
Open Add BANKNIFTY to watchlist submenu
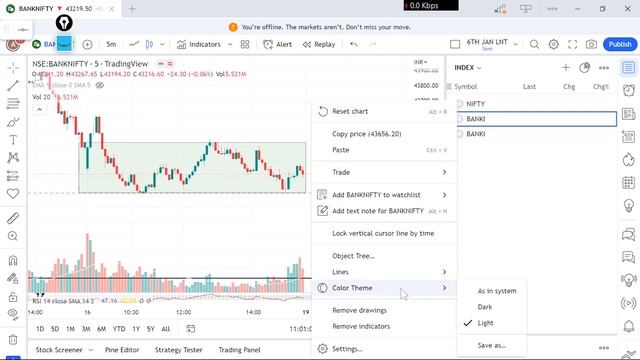point(384,195)
